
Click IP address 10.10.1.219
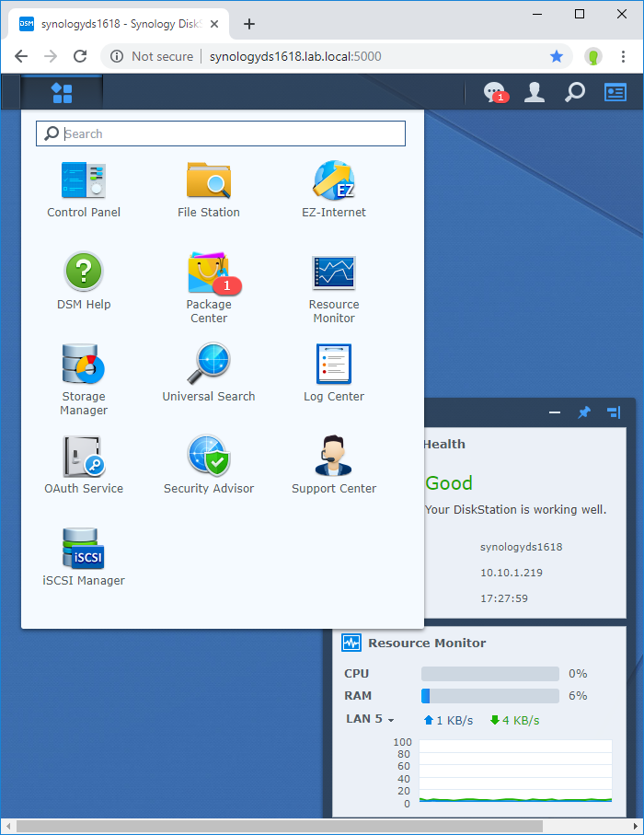point(512,573)
